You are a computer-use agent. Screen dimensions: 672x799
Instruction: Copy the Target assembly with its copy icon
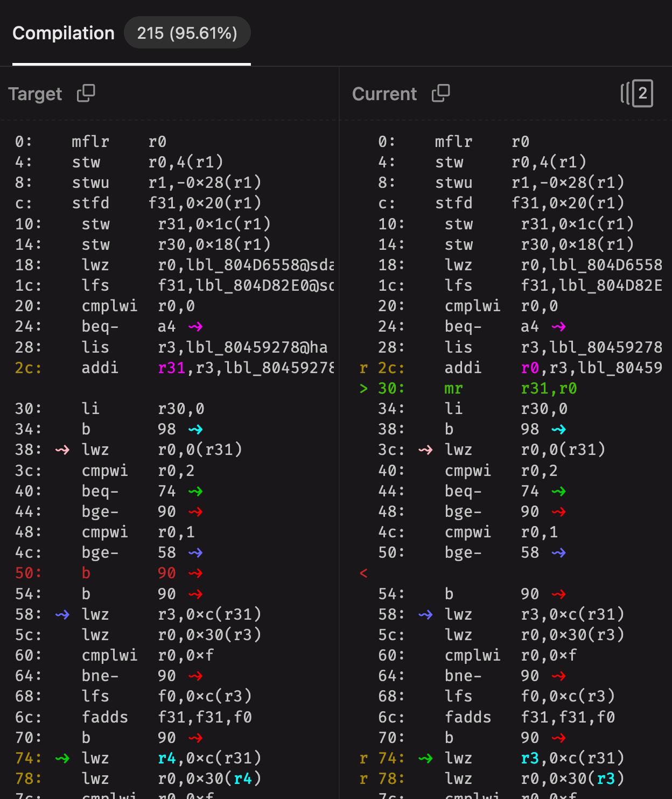pyautogui.click(x=86, y=93)
